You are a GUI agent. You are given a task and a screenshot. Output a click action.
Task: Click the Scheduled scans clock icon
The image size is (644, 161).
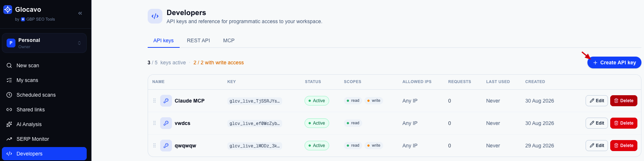pos(9,95)
